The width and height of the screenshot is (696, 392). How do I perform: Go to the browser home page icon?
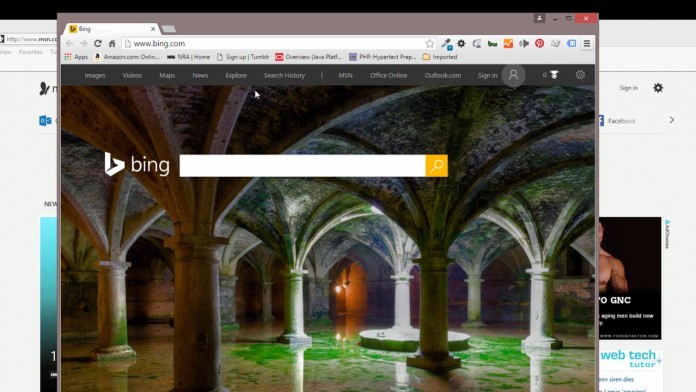point(112,44)
